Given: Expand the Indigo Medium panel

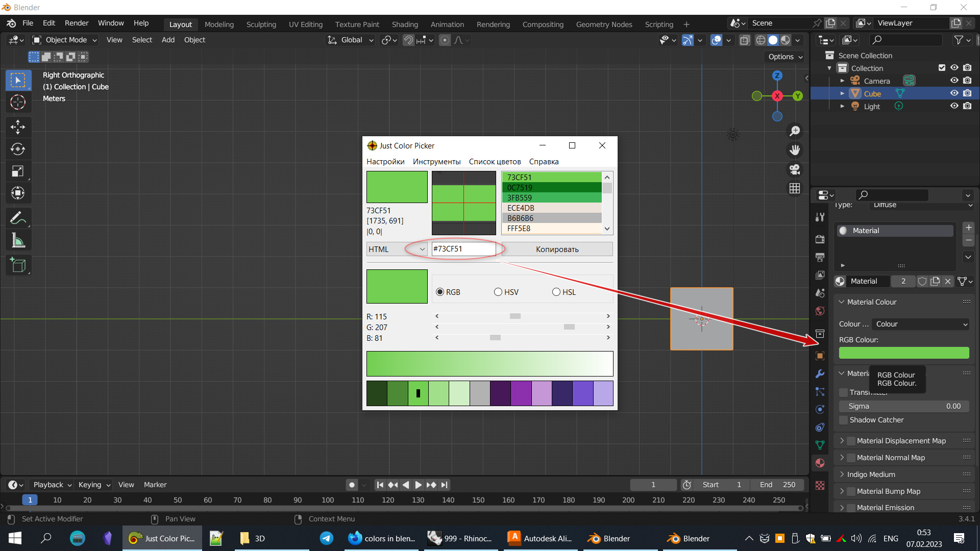Looking at the screenshot, I should 871,474.
